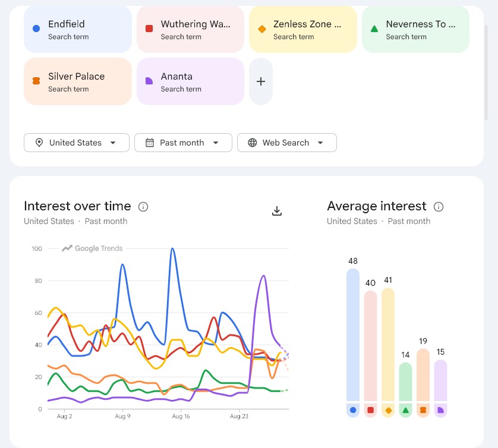498x448 pixels.
Task: Click the blue Endfield bar valued 48
Action: (x=353, y=335)
